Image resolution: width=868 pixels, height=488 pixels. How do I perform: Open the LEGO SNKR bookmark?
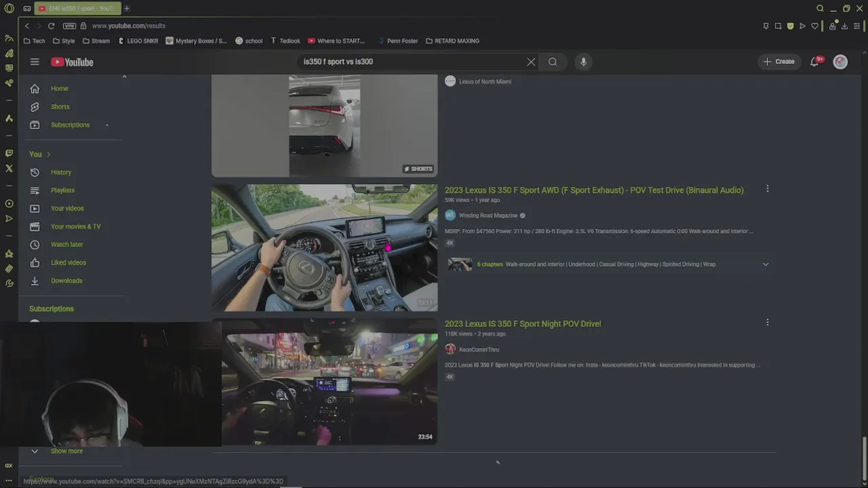138,41
